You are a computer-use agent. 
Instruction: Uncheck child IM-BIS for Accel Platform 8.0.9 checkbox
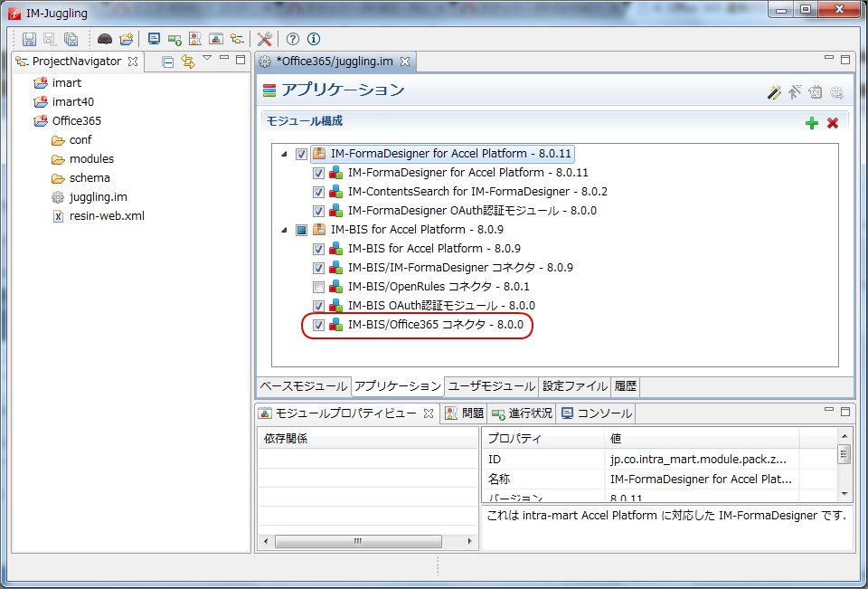[x=318, y=250]
